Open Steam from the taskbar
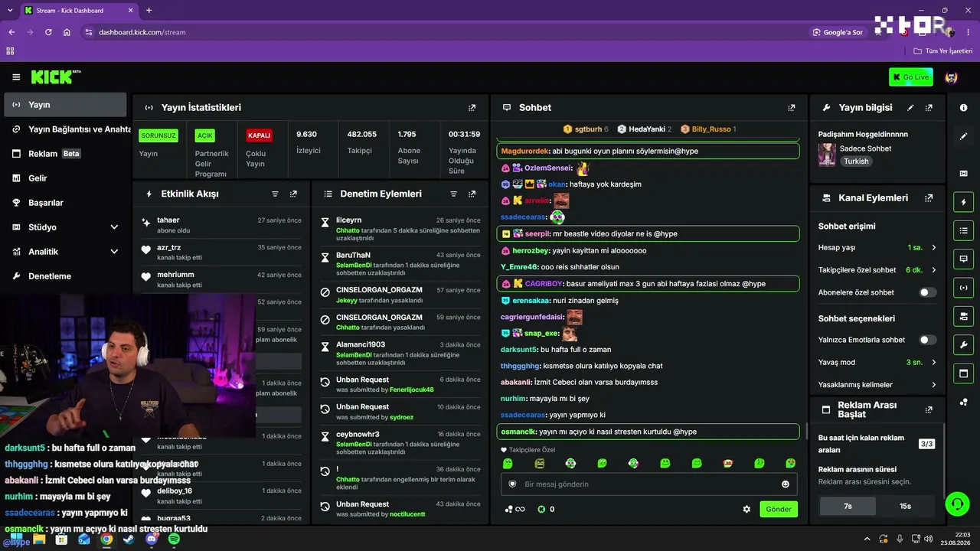This screenshot has height=551, width=980. pos(129,540)
